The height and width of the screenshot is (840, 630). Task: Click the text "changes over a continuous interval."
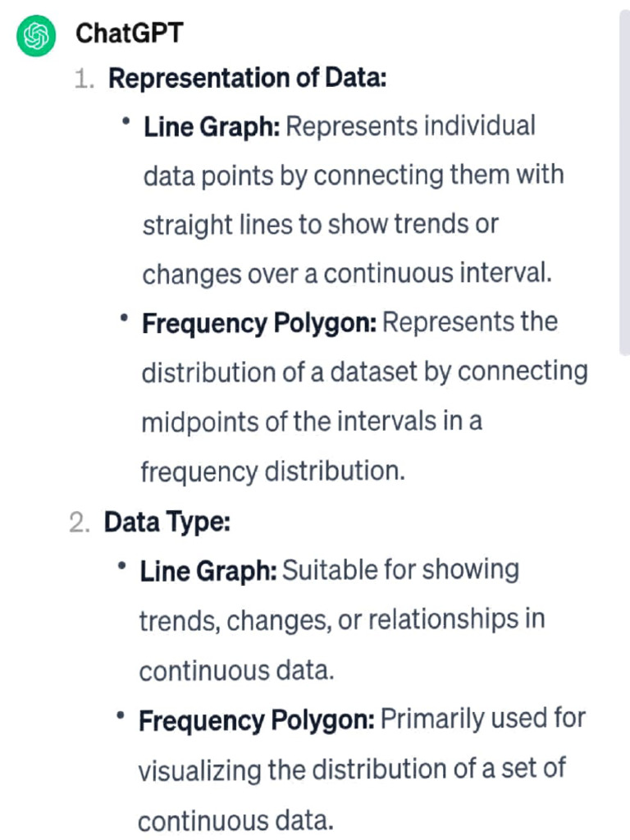tap(347, 274)
